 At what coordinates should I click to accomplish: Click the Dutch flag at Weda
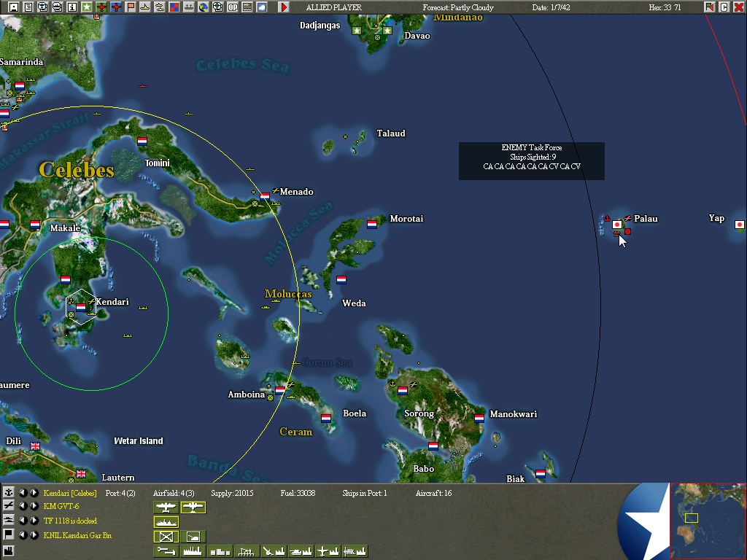click(x=341, y=279)
